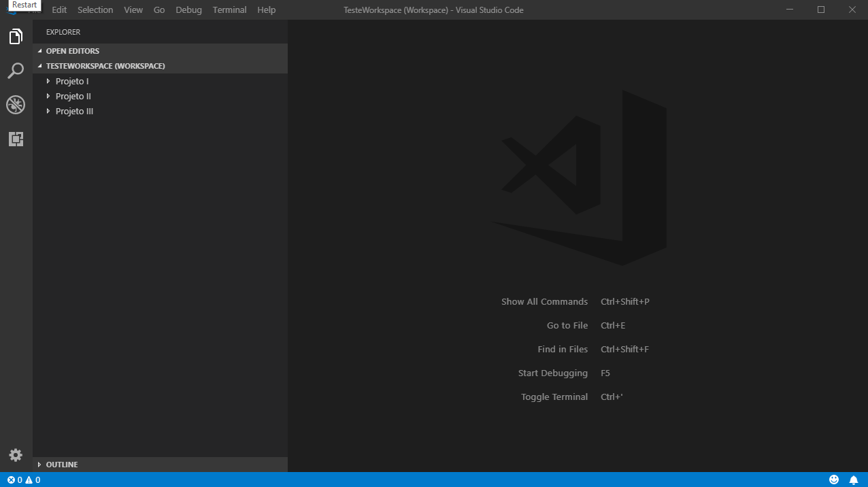Open the Explorer view in activity bar

pos(16,37)
